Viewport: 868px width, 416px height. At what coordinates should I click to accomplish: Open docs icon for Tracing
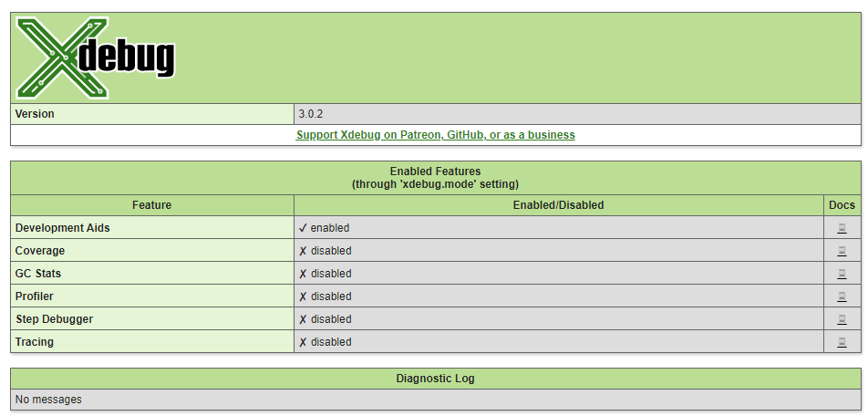842,342
